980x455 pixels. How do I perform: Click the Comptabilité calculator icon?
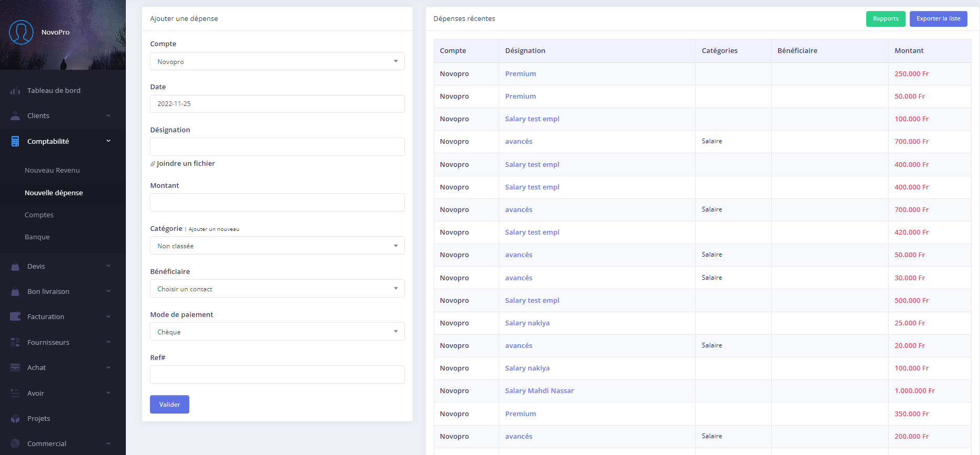(15, 141)
